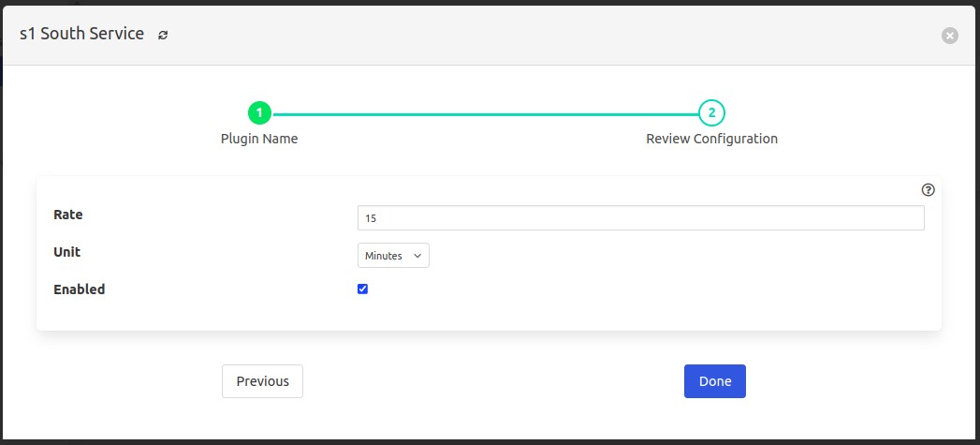Select the Plugin Name step label
The height and width of the screenshot is (445, 980).
(x=259, y=139)
